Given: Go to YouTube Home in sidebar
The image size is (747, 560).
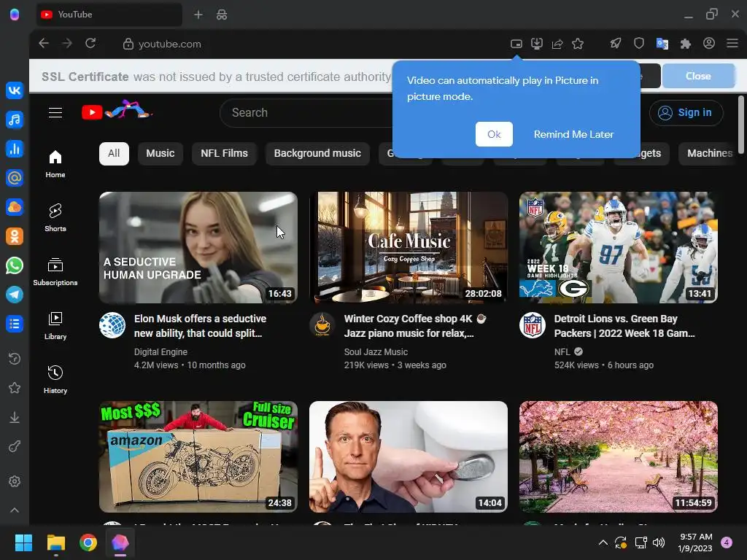Looking at the screenshot, I should (55, 164).
